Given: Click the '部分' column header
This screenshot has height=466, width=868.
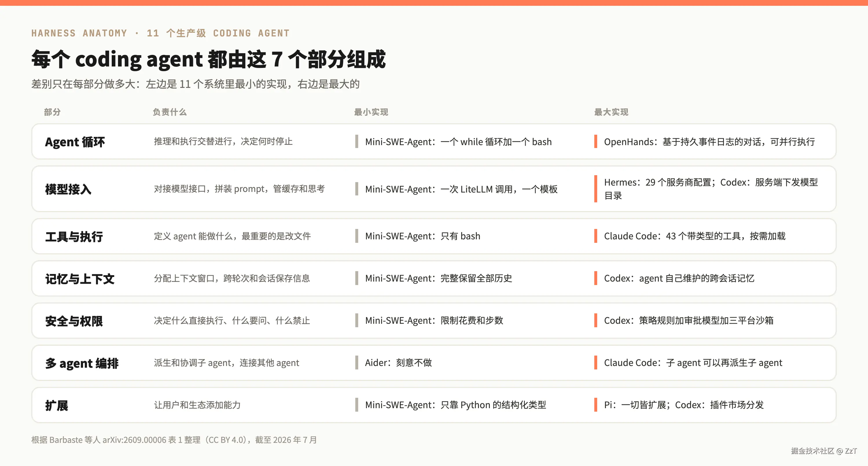Looking at the screenshot, I should [x=52, y=112].
